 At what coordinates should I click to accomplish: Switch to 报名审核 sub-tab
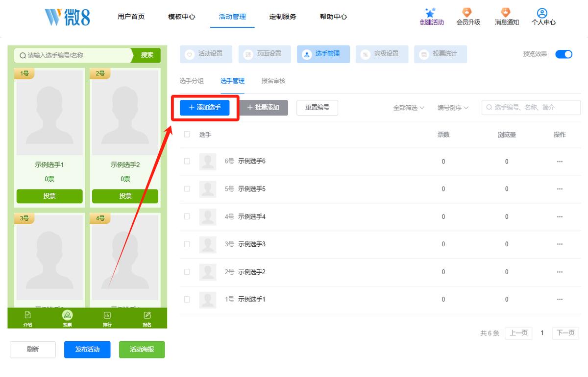coord(273,81)
